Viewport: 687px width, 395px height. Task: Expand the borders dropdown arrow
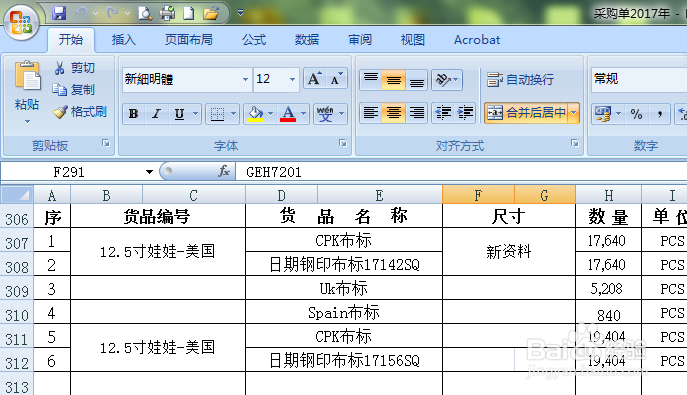[x=234, y=114]
